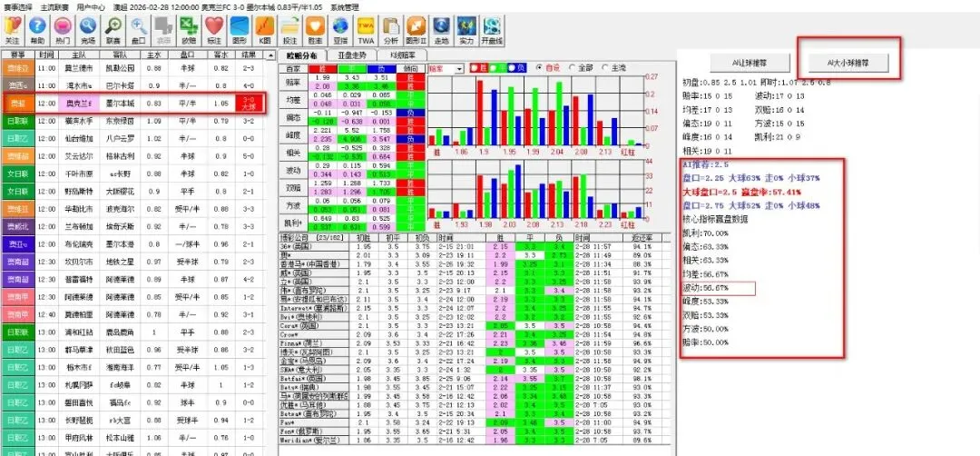Click the 亚指 globe icon
Image resolution: width=980 pixels, height=456 pixels.
340,30
